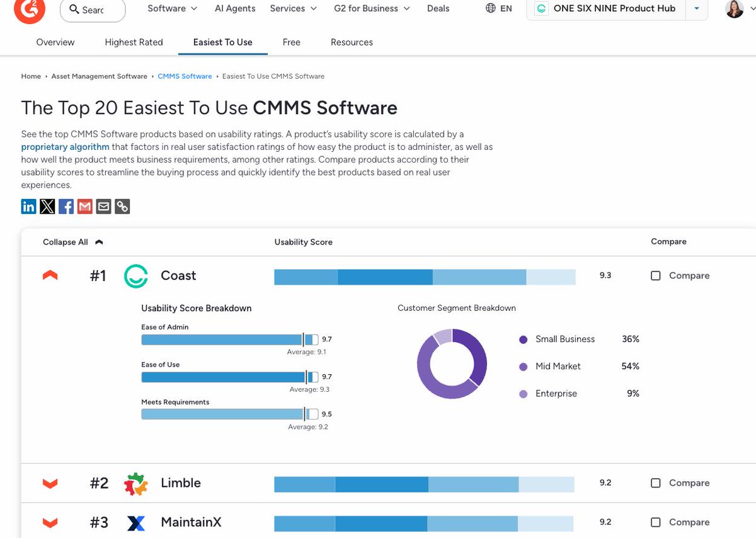Screen dimensions: 756x538
Task: Expand the MaintainX row chevron
Action: tap(50, 523)
